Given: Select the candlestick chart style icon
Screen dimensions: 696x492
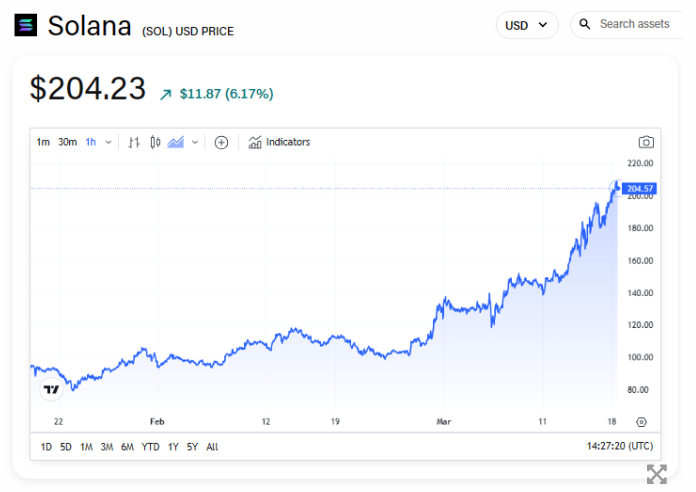Looking at the screenshot, I should (x=155, y=142).
